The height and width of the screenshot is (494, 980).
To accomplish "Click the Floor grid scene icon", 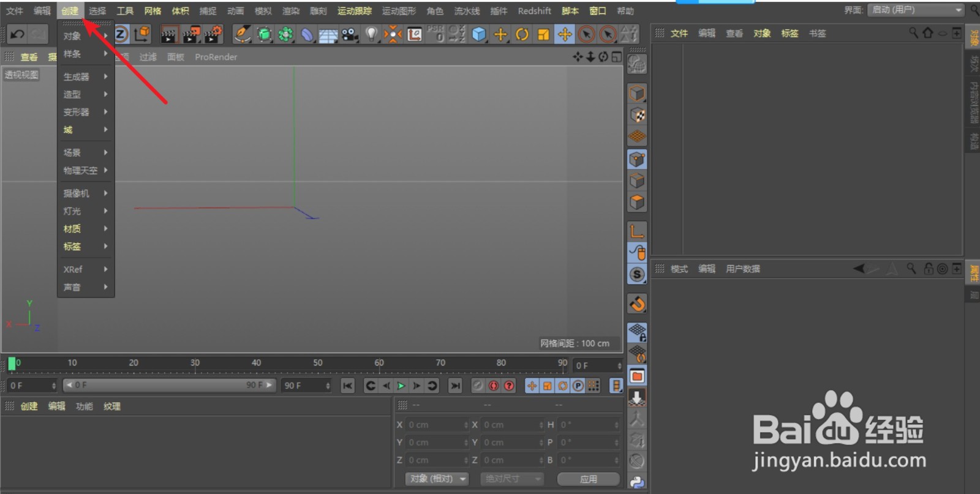I will click(328, 35).
